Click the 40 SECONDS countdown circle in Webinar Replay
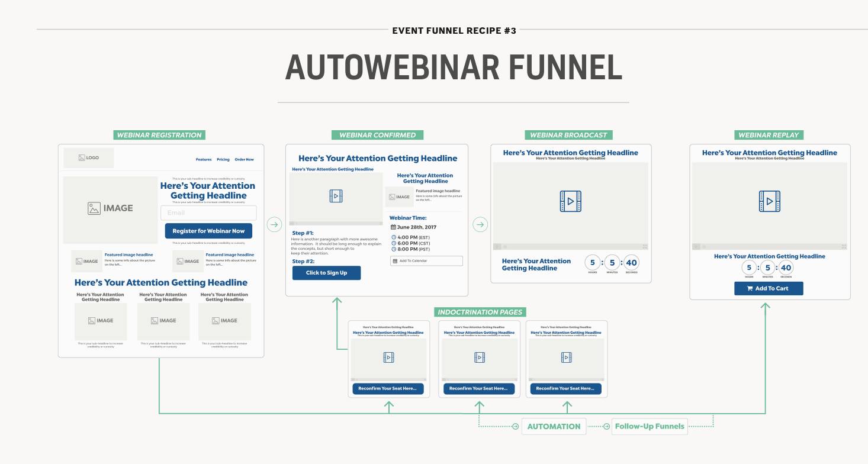Screen dimensions: 868x464 tap(786, 268)
